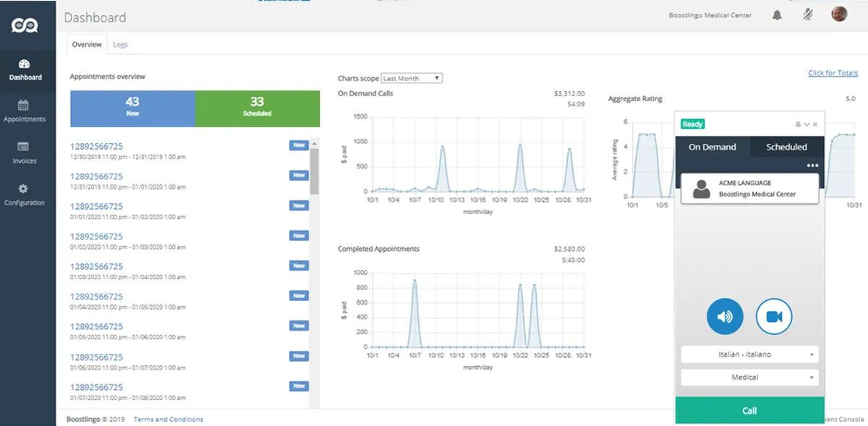Switch to the Scheduled tab in the call widget
Viewport: 868px width, 426px height.
click(x=786, y=147)
